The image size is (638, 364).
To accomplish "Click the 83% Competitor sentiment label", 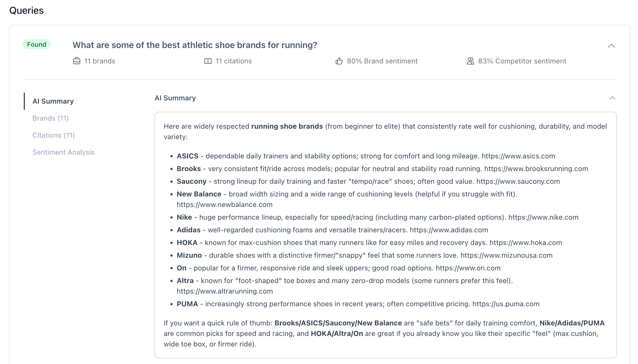I will point(522,61).
